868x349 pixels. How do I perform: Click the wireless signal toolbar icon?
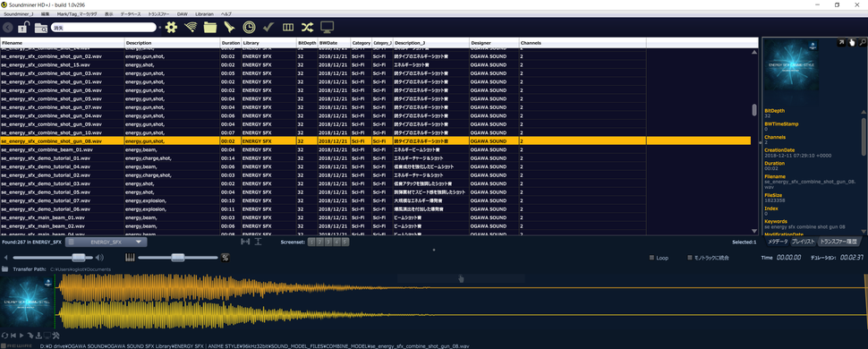[x=191, y=27]
